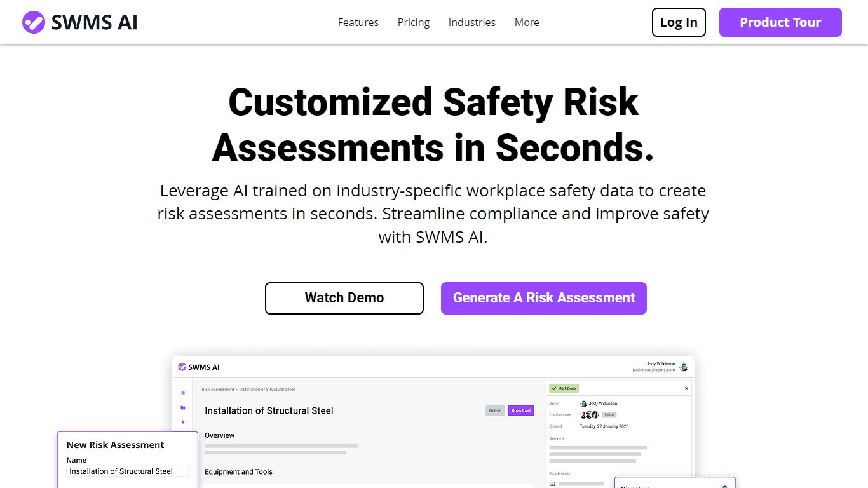Click the green Mark Done button
Image resolution: width=868 pixels, height=488 pixels.
(x=564, y=388)
